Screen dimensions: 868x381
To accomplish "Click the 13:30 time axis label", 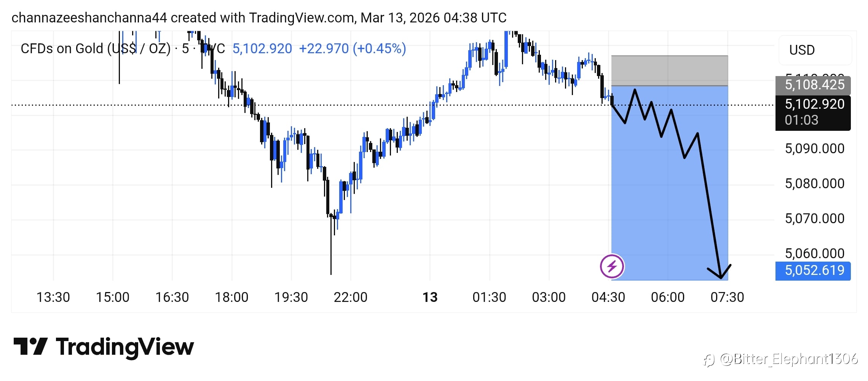I will [53, 297].
